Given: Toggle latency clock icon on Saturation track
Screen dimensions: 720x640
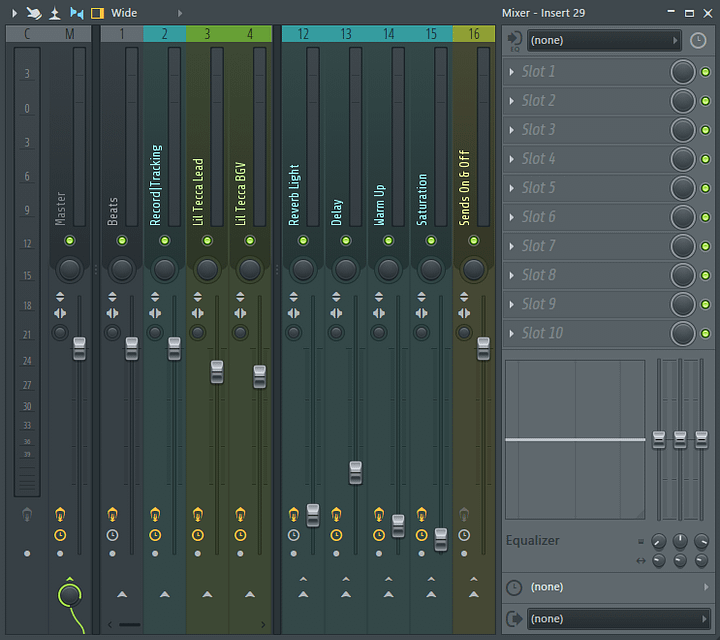Looking at the screenshot, I should tap(422, 535).
